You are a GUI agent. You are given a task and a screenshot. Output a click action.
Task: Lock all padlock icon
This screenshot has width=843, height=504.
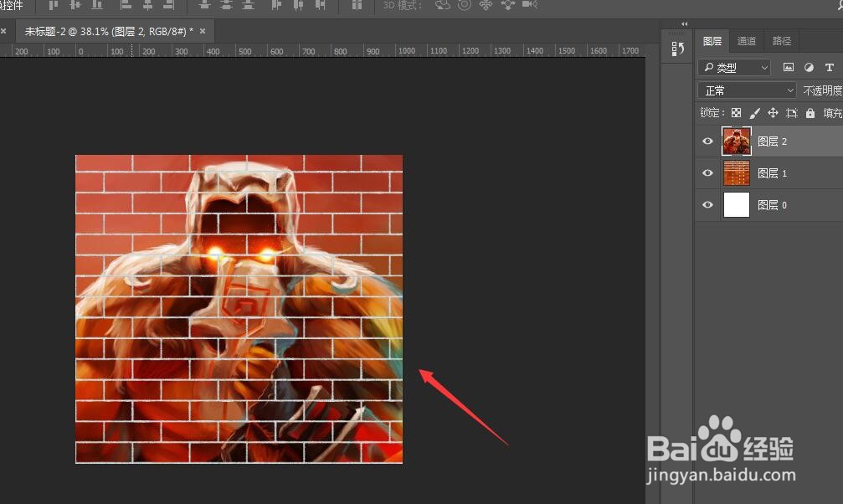810,112
